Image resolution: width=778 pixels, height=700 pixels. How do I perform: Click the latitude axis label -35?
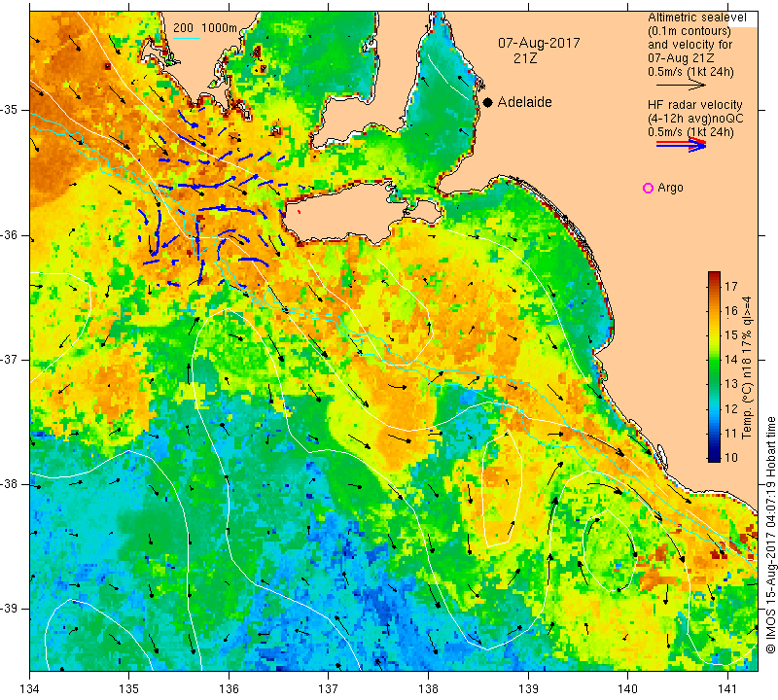click(x=10, y=110)
